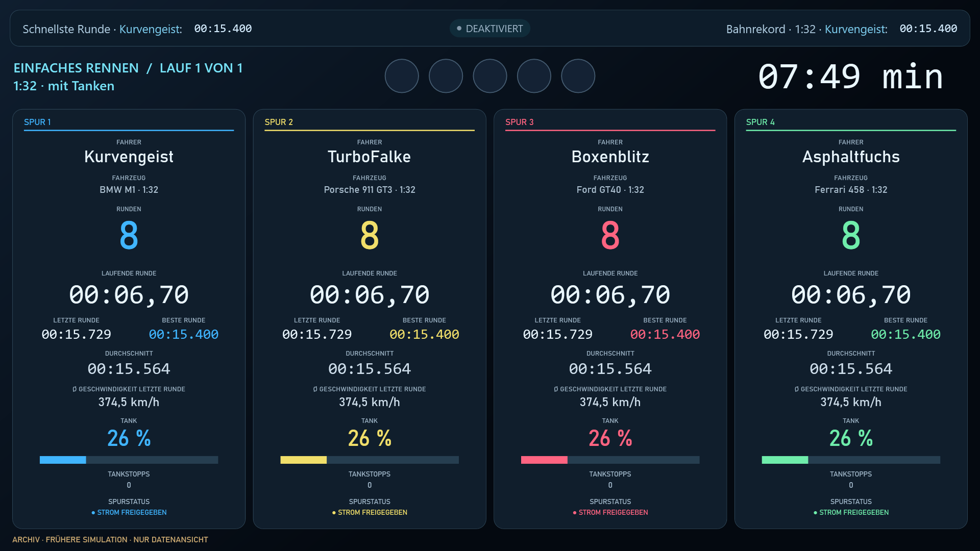The image size is (980, 551).
Task: Click the '1:32 · mit Tanken' subtitle
Action: (x=64, y=86)
